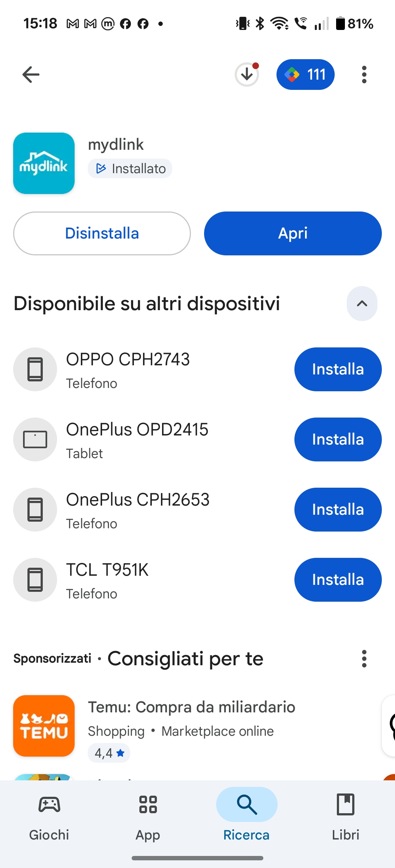Screen dimensions: 395x868
Task: Tap the mydlink app icon
Action: pos(44,163)
